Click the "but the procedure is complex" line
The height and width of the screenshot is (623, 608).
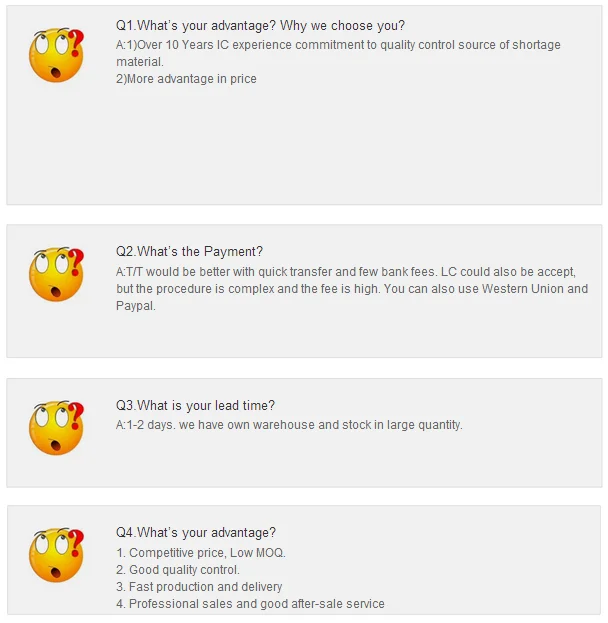click(x=352, y=289)
